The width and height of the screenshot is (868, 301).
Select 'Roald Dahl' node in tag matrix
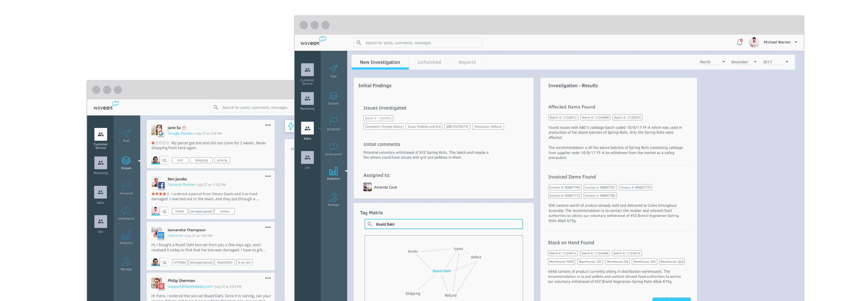click(441, 271)
